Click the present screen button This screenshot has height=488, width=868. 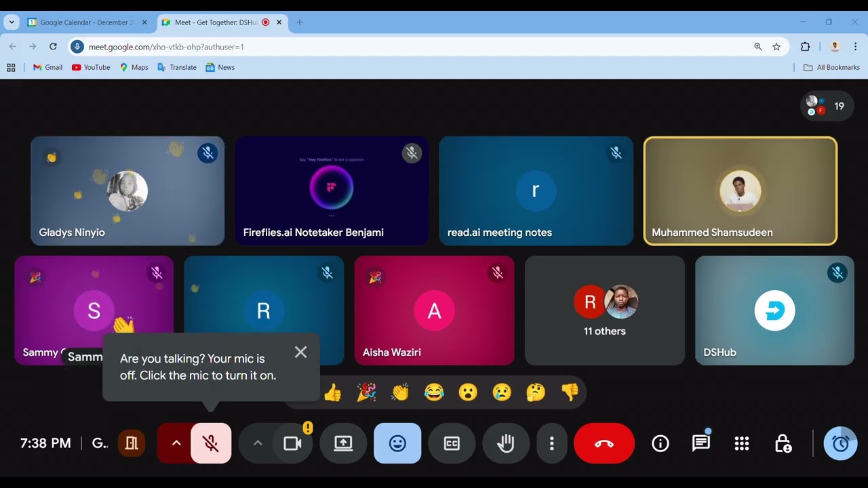click(x=343, y=443)
